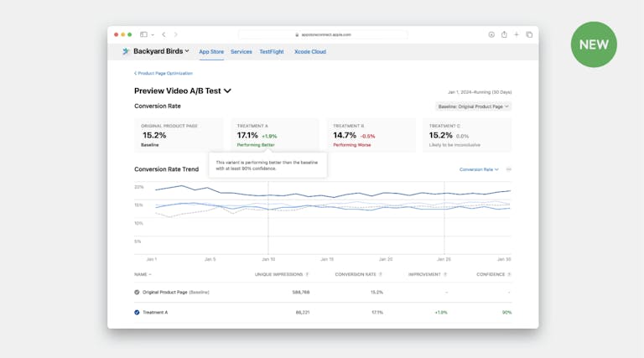
Task: Open the Conversion Rate chart metric dropdown
Action: 479,169
